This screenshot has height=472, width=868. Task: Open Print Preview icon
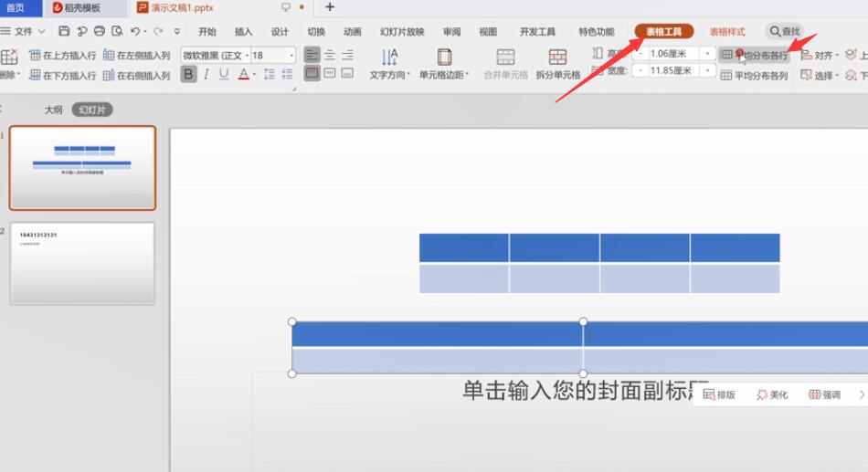(x=117, y=31)
